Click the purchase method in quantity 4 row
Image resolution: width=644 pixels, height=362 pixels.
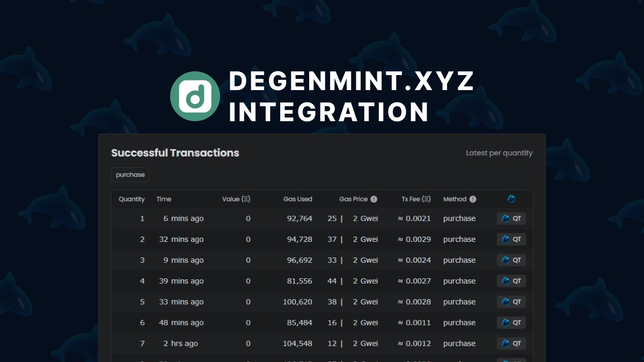coord(459,281)
